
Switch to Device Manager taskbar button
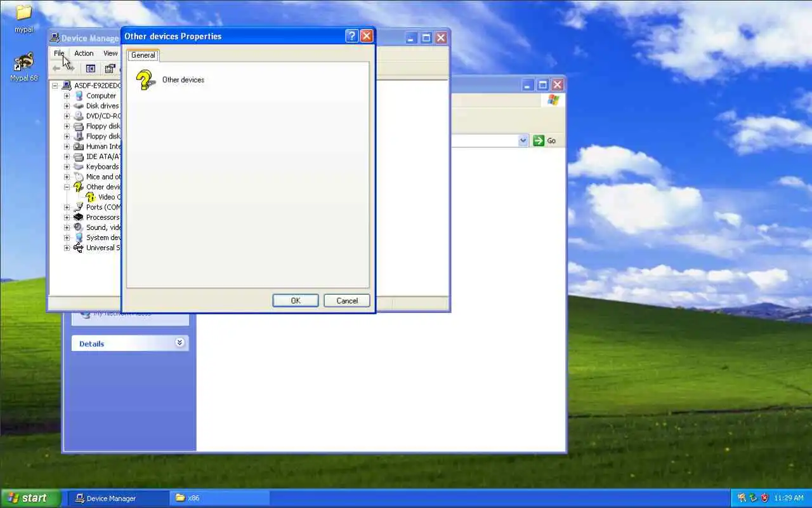coord(118,498)
